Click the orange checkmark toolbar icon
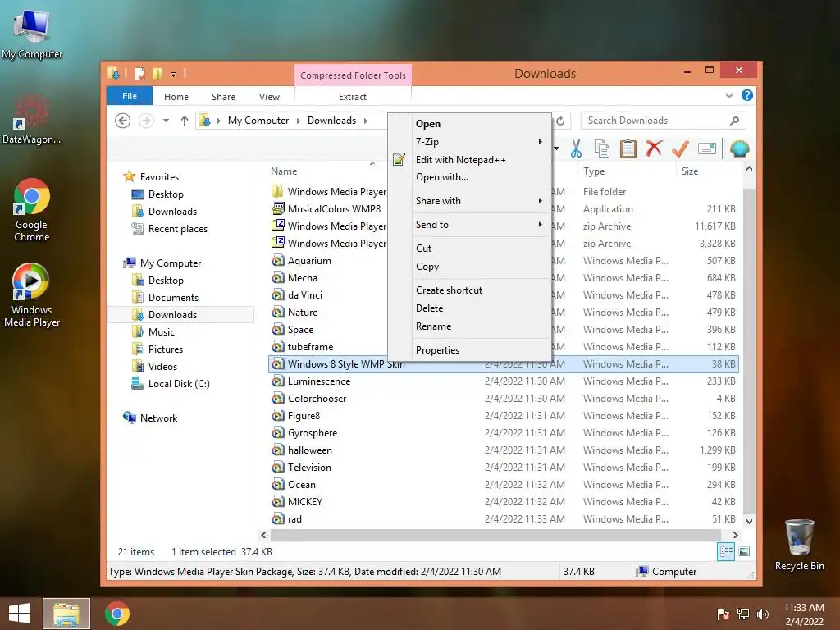The width and height of the screenshot is (840, 630). coord(680,148)
